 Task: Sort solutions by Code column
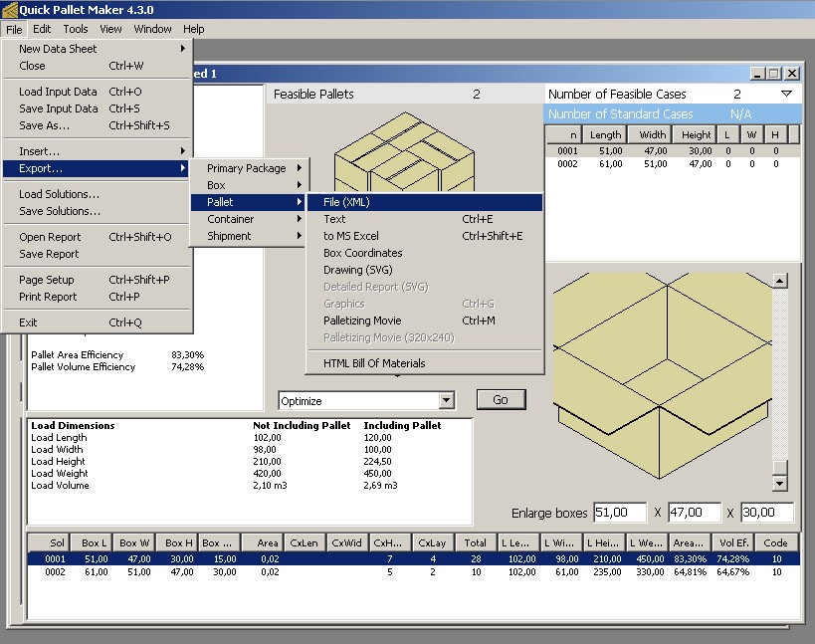click(x=776, y=542)
